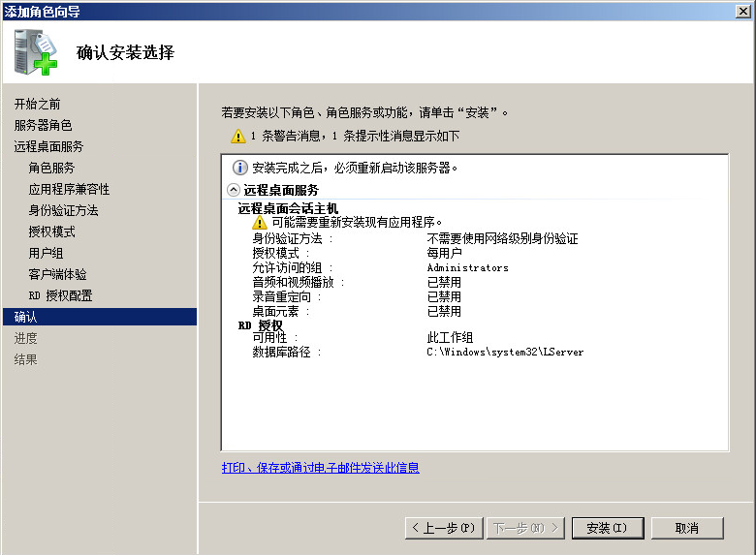Screen dimensions: 756x555
Task: Click 可能需要重新安装现有应用程序 warning text
Action: (357, 222)
